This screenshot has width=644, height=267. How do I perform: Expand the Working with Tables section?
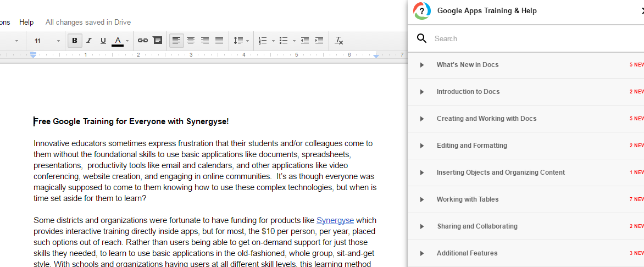[526, 199]
